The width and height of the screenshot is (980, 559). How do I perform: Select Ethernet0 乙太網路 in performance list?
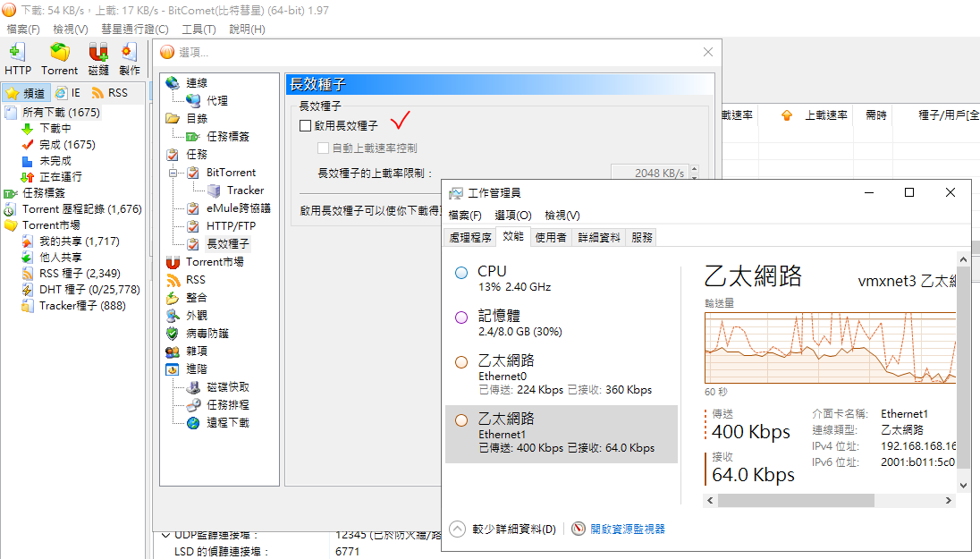pyautogui.click(x=562, y=374)
